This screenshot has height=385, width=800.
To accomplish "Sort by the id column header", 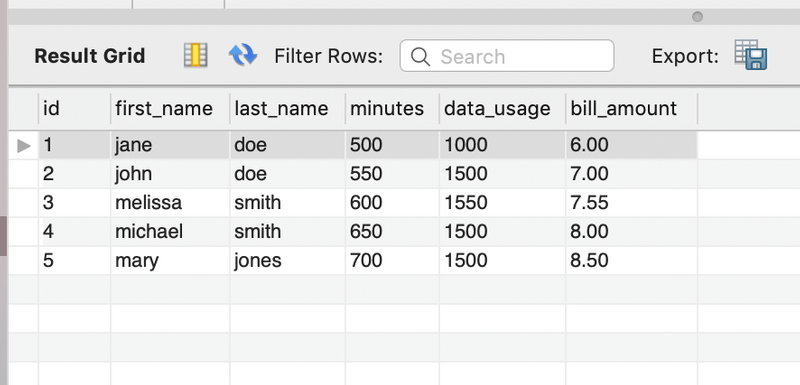I will 74,109.
